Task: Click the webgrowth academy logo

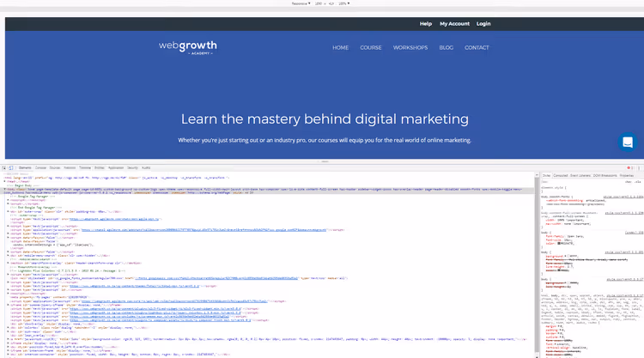Action: pyautogui.click(x=188, y=47)
